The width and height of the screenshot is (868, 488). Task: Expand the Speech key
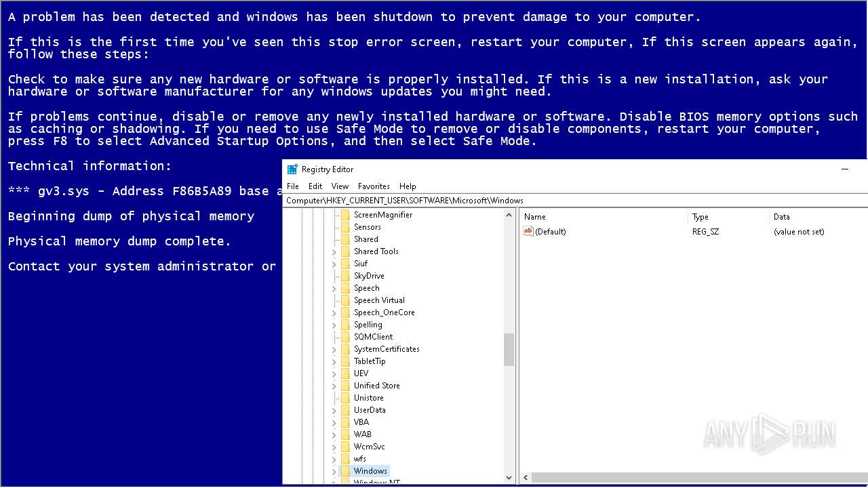pos(334,288)
